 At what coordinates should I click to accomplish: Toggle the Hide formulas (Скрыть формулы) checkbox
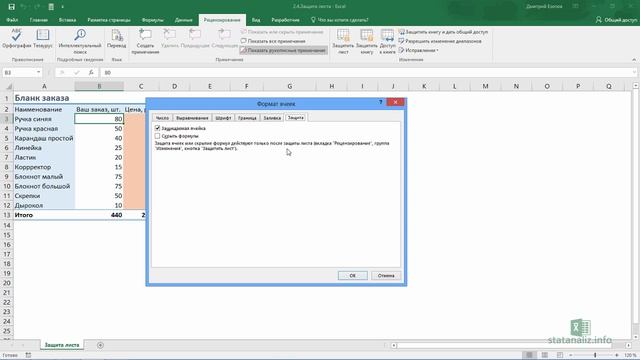pos(158,136)
